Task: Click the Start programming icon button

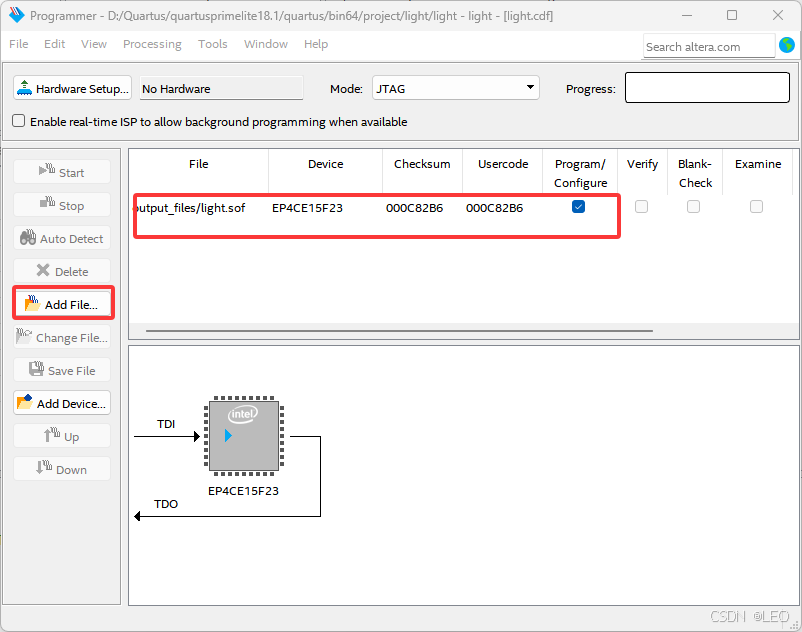Action: coord(62,172)
